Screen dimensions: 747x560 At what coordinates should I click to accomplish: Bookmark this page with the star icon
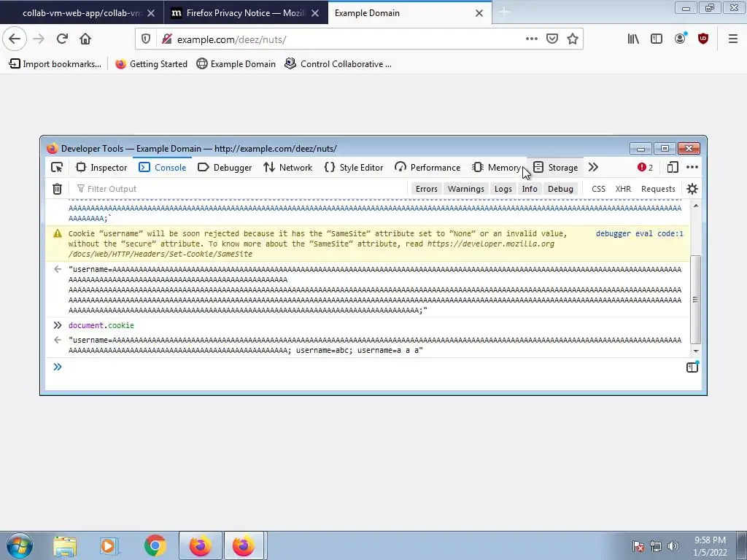[573, 39]
